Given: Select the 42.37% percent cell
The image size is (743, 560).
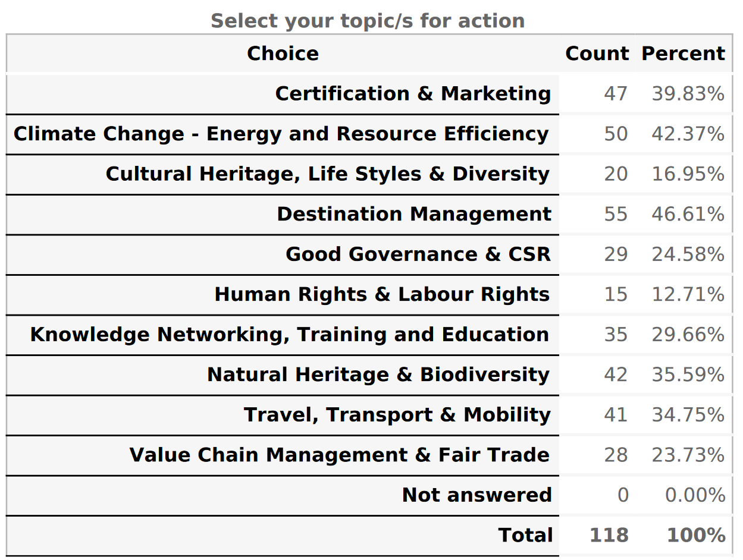Looking at the screenshot, I should (688, 134).
